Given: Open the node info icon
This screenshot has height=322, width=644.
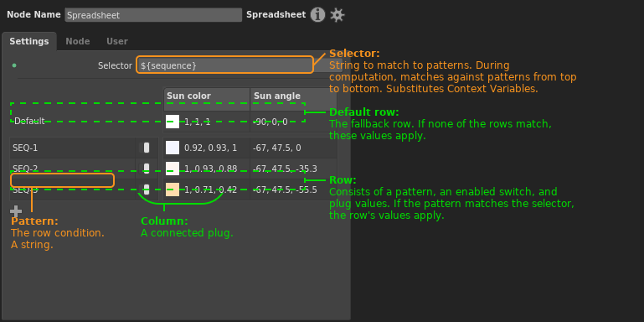Looking at the screenshot, I should [317, 15].
